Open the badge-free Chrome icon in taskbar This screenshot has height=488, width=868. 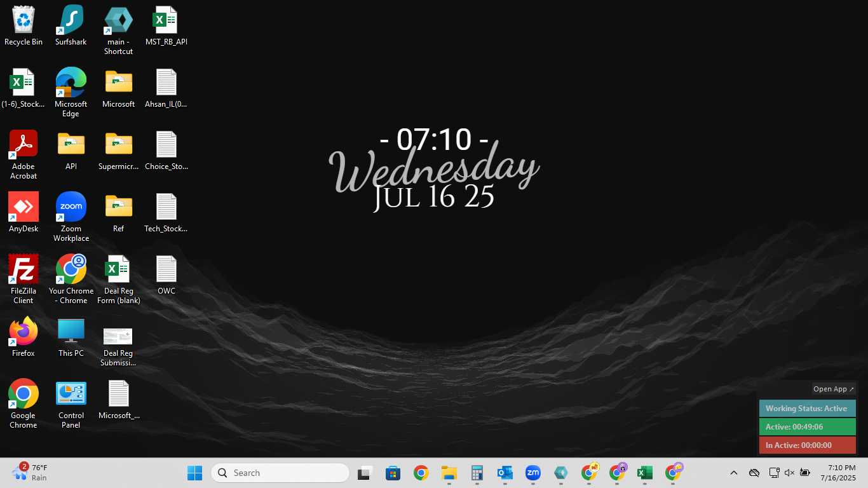point(421,473)
